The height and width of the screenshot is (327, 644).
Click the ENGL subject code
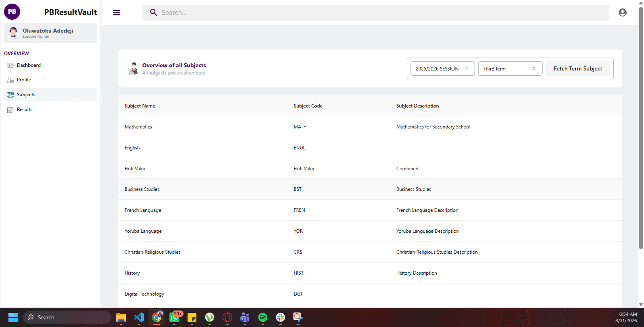click(299, 148)
